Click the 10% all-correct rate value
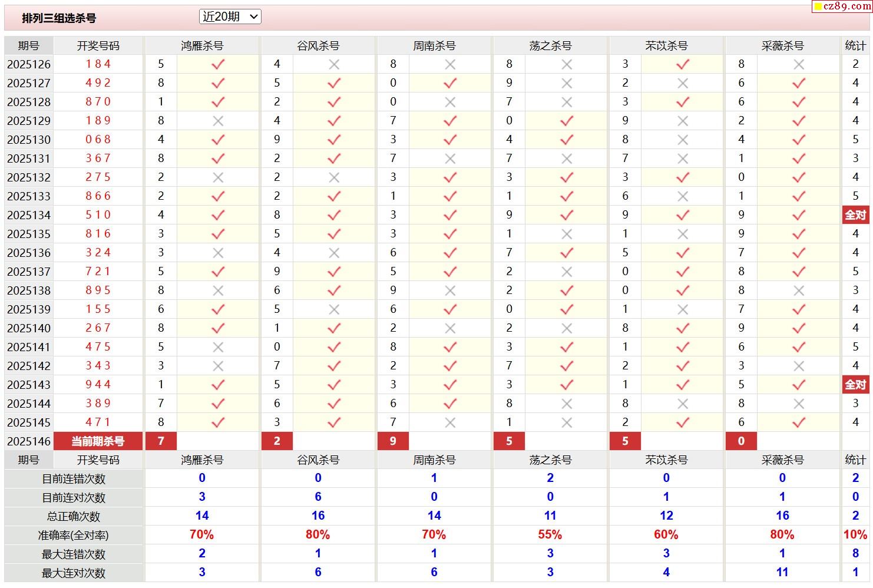Image resolution: width=873 pixels, height=588 pixels. click(855, 535)
